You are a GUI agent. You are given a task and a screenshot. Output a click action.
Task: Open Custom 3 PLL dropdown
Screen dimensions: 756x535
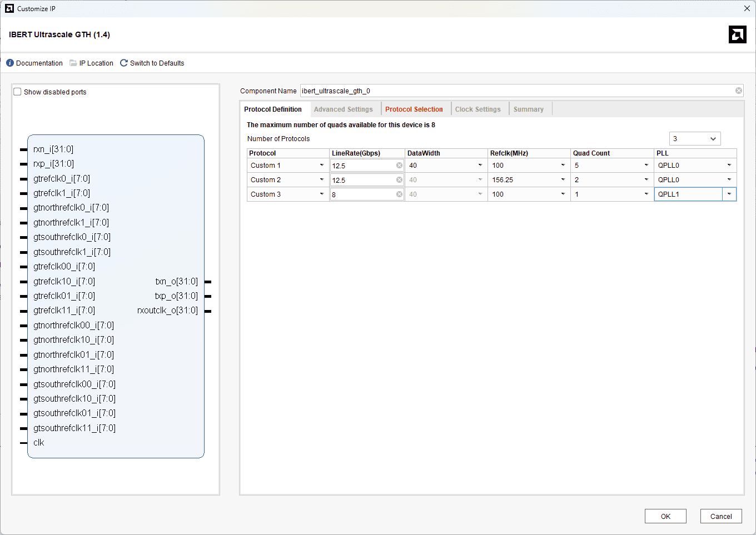coord(729,194)
